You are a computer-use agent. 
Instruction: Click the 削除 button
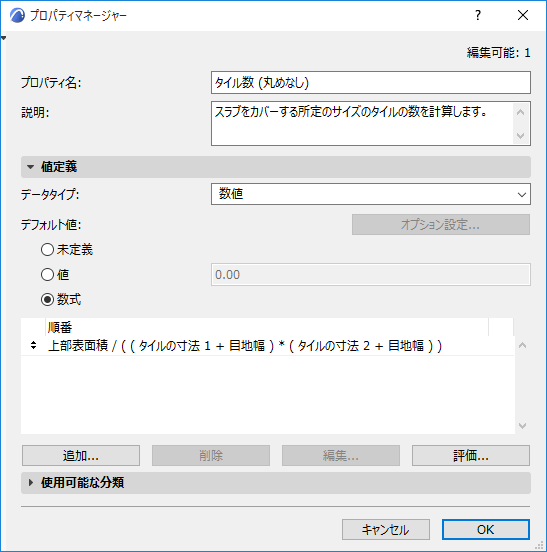point(211,456)
